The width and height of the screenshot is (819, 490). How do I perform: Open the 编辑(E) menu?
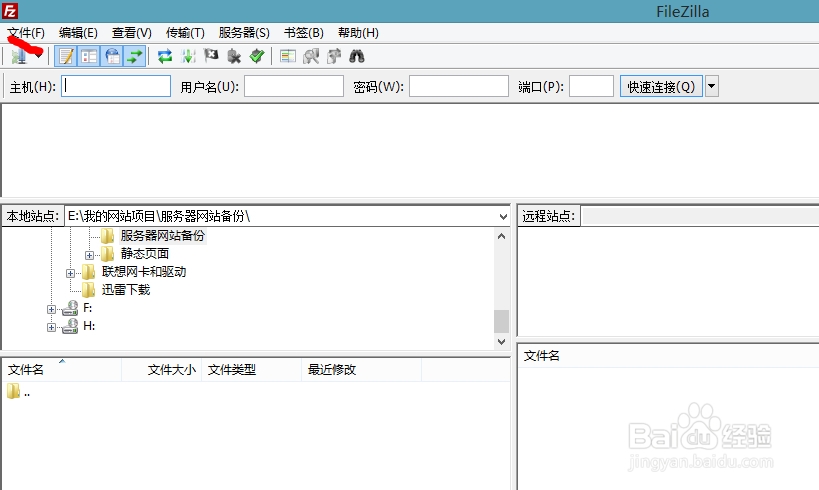point(78,33)
